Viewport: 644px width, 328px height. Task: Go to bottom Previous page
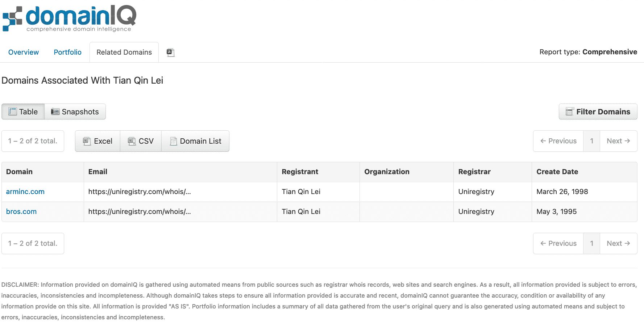pos(558,243)
